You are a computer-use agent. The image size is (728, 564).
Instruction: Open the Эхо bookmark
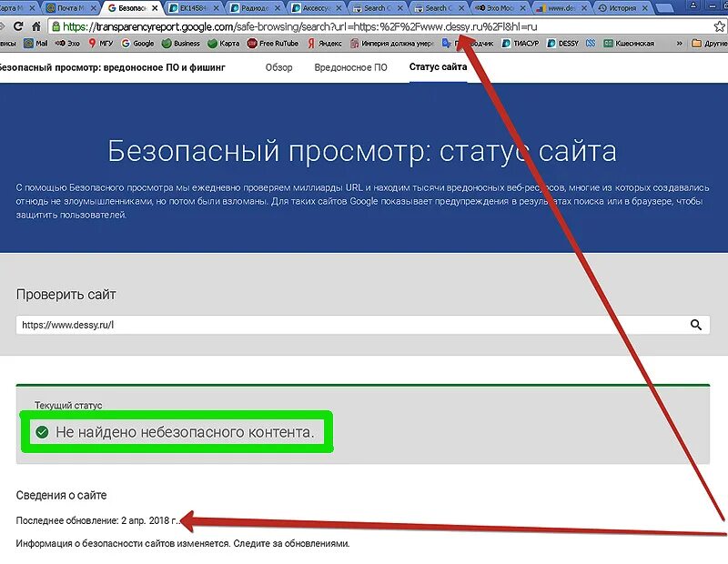tap(67, 43)
